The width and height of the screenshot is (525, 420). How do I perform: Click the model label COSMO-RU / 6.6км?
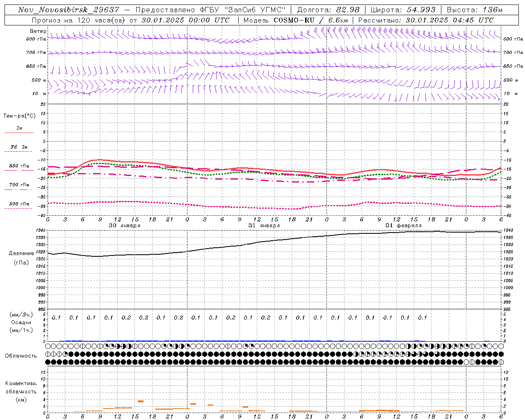[x=311, y=20]
